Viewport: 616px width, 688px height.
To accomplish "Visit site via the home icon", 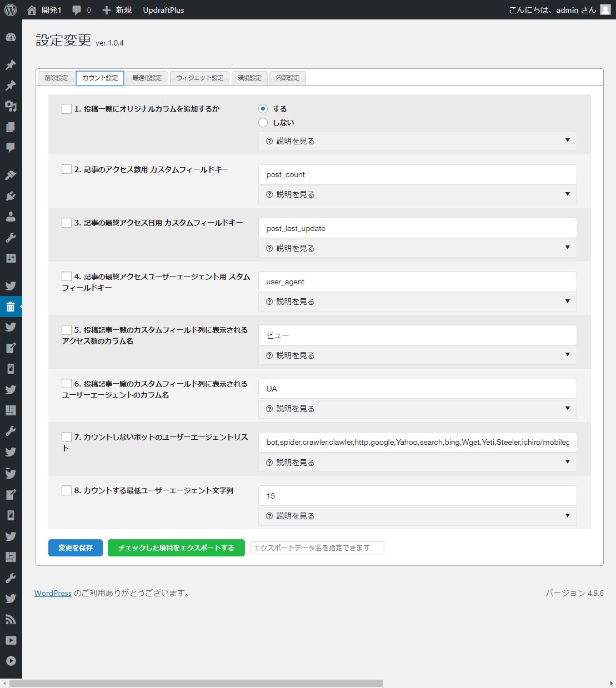I will [x=32, y=10].
